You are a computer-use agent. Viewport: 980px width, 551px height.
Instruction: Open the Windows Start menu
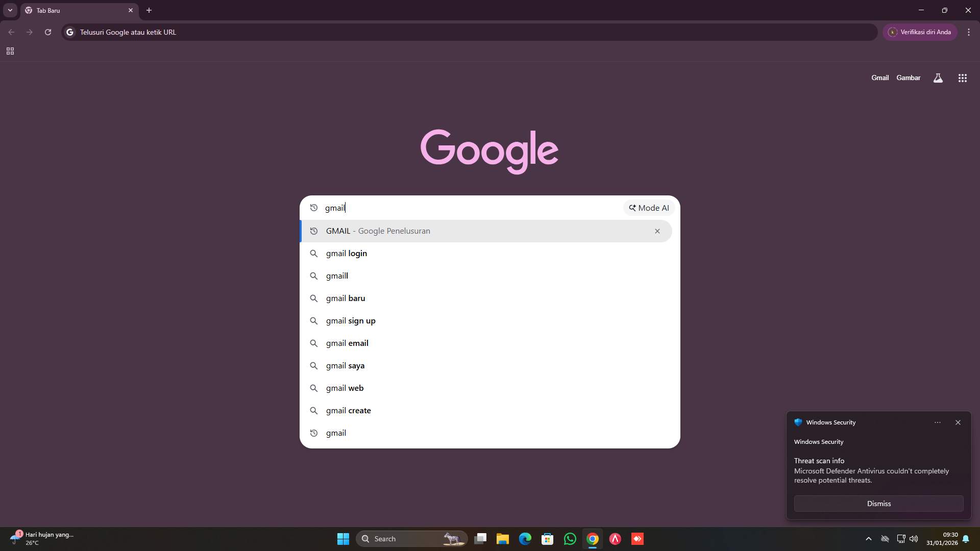(x=343, y=538)
